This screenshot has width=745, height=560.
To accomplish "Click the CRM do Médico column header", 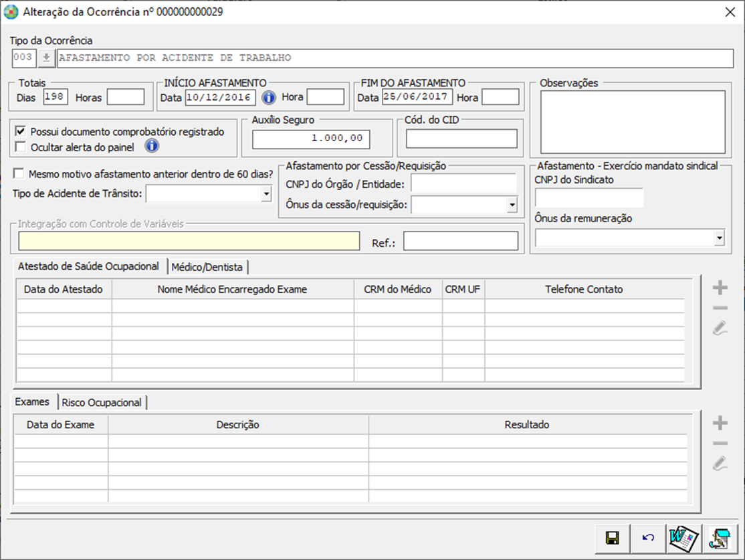I will click(398, 289).
